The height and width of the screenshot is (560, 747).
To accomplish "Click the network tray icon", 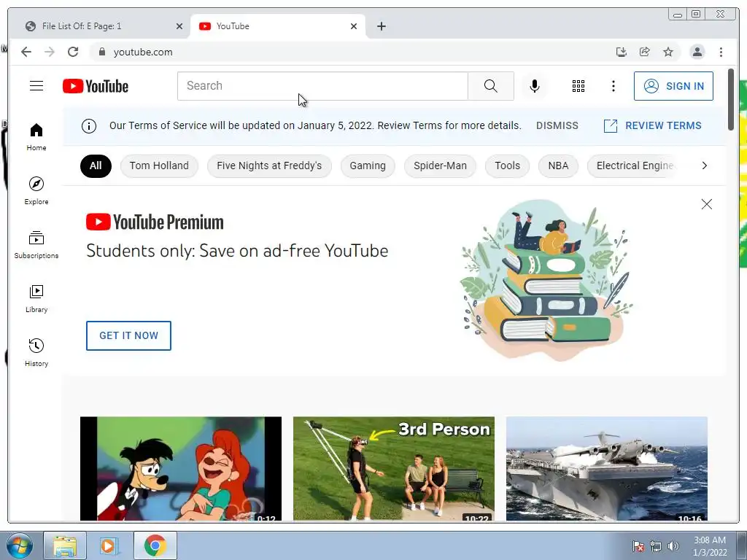I will [656, 546].
